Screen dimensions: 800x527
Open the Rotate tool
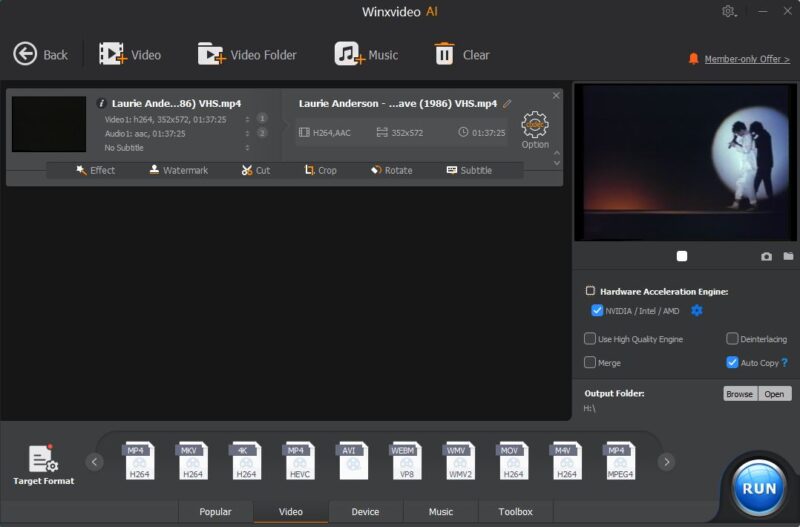(391, 170)
